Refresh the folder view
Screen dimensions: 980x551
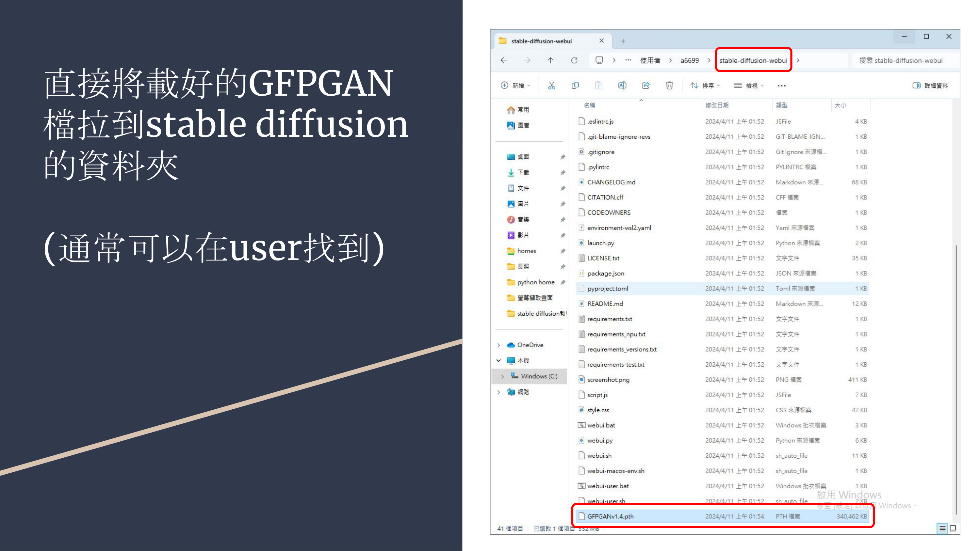click(575, 60)
